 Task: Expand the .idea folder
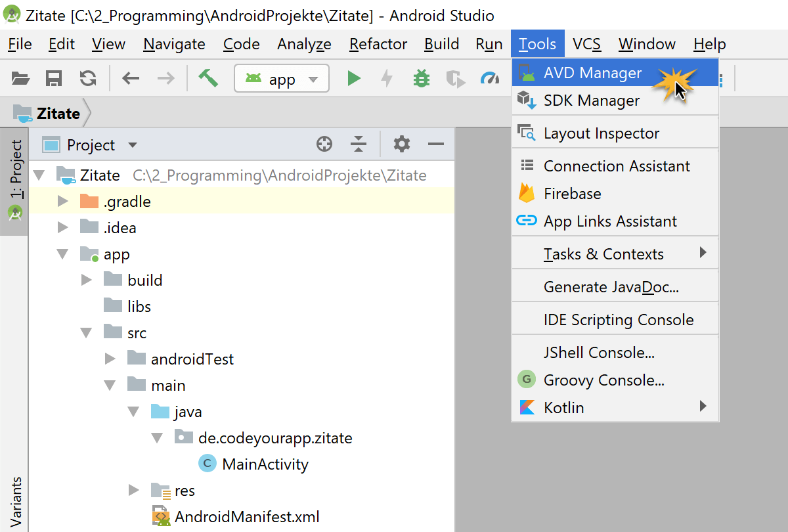63,228
